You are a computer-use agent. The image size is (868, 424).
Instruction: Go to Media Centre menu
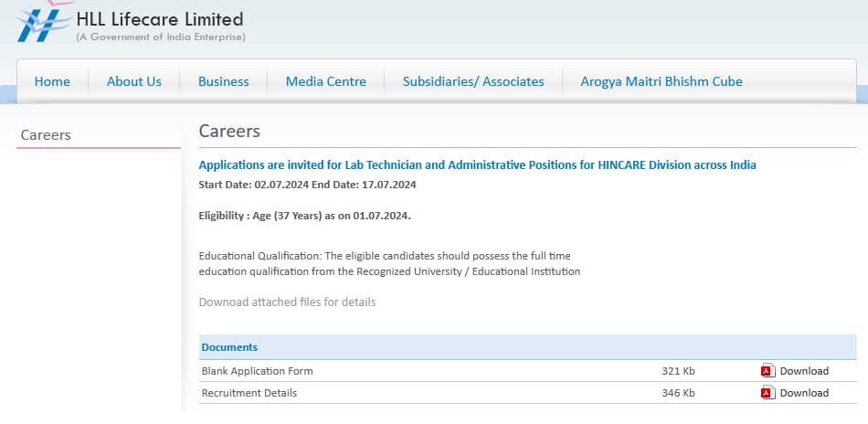326,82
